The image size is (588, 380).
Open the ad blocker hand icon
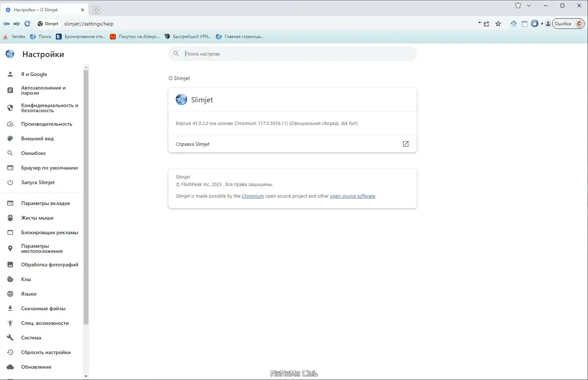coord(535,23)
